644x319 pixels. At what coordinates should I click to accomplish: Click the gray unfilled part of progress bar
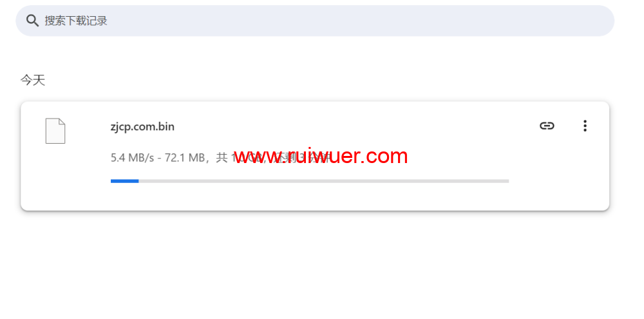[324, 181]
